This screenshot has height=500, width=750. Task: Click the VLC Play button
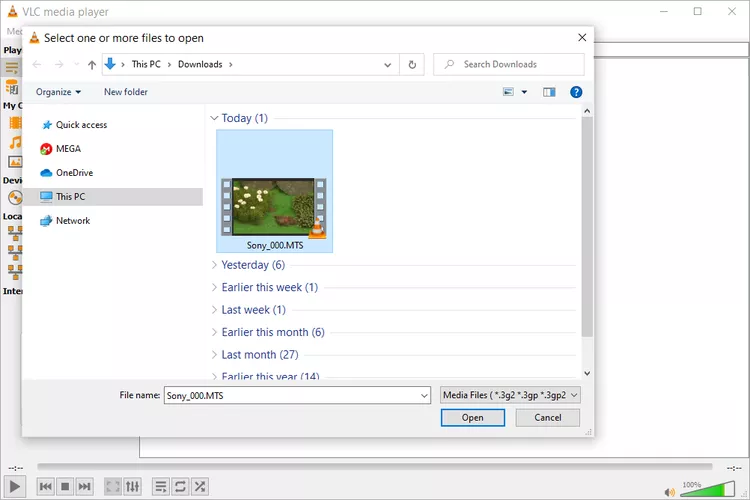pos(14,487)
